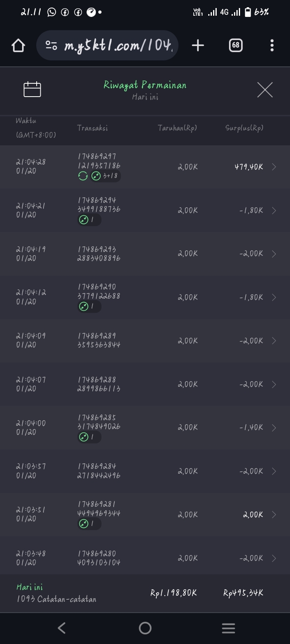Image resolution: width=290 pixels, height=644 pixels.
Task: Expand the 21:03:51 row chevron
Action: pyautogui.click(x=274, y=515)
